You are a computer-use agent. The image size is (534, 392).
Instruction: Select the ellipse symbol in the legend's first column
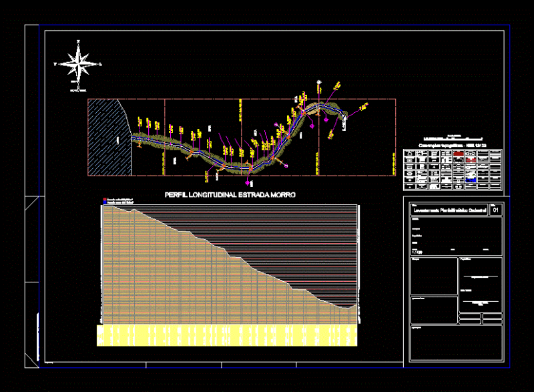[410, 174]
